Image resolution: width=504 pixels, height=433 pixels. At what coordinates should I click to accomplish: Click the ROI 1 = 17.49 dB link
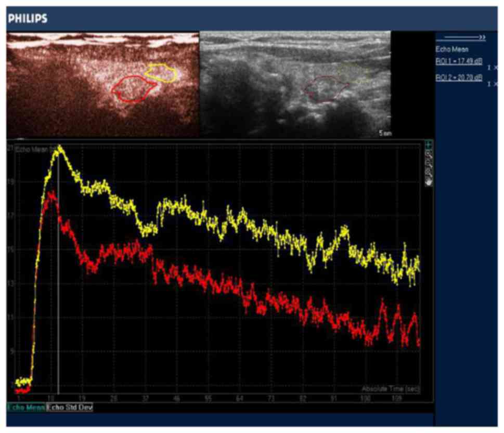pos(459,61)
